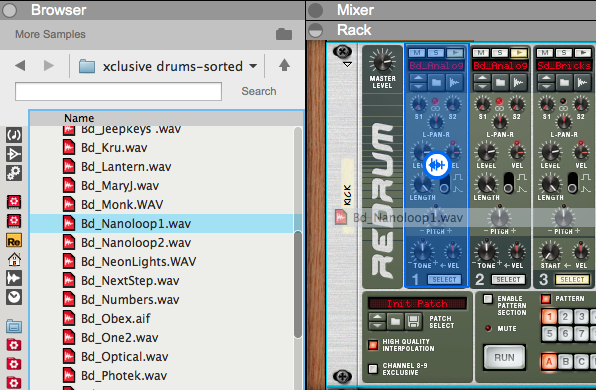Select pattern bank B

click(565, 361)
